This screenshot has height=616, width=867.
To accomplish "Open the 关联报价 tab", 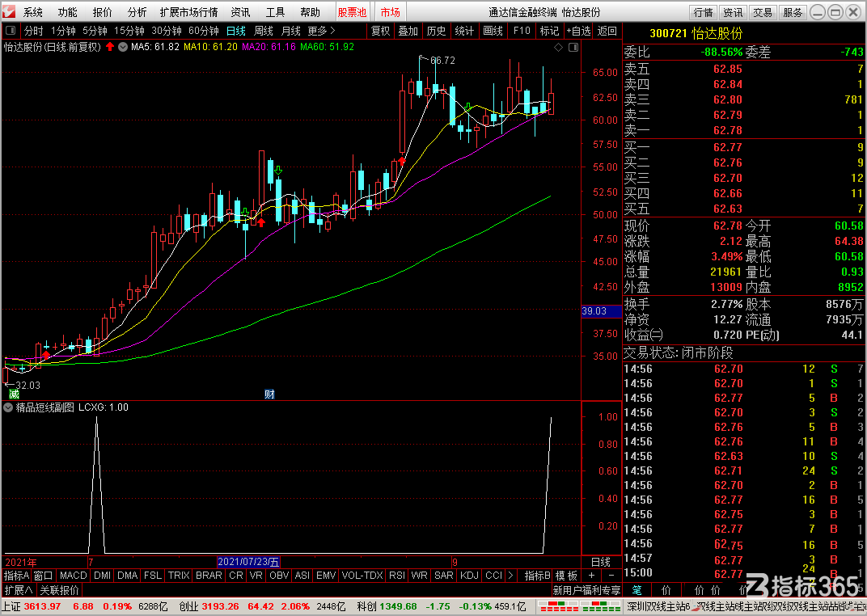I will click(60, 590).
